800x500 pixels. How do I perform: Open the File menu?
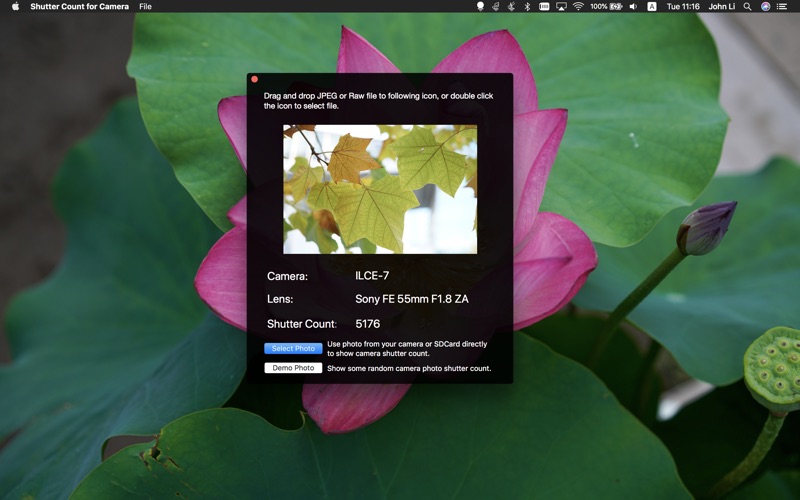(145, 7)
